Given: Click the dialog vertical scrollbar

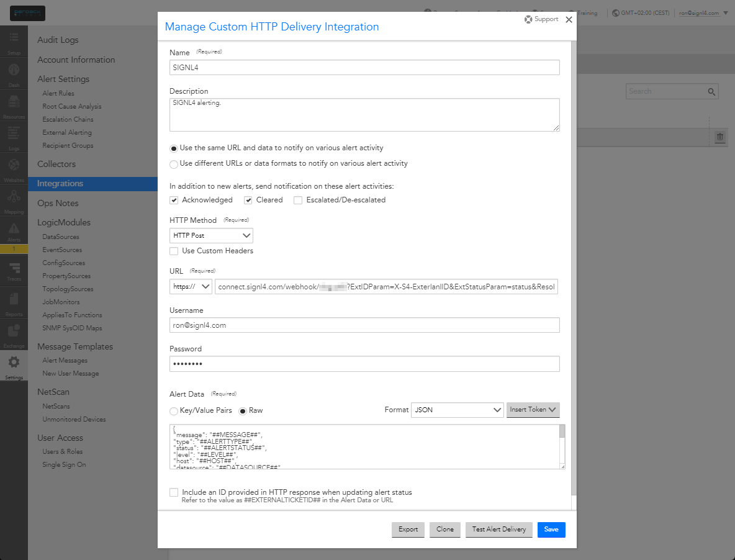Looking at the screenshot, I should click(x=574, y=267).
